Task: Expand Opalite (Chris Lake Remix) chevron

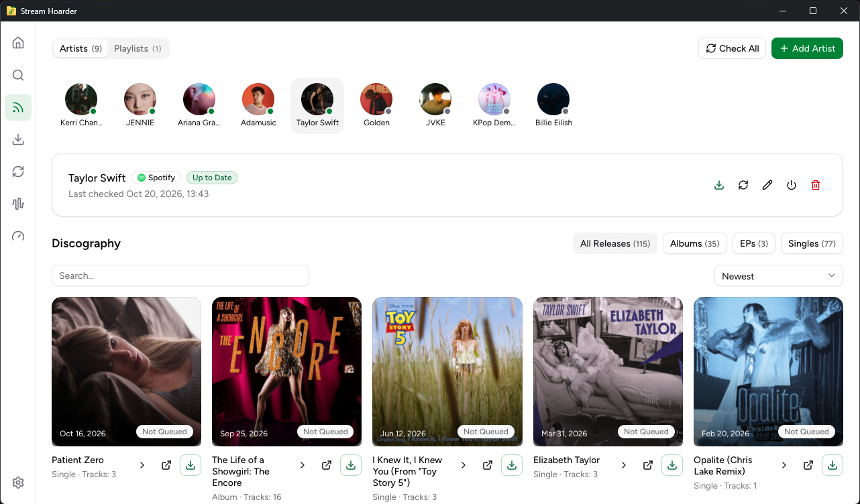Action: [x=784, y=465]
